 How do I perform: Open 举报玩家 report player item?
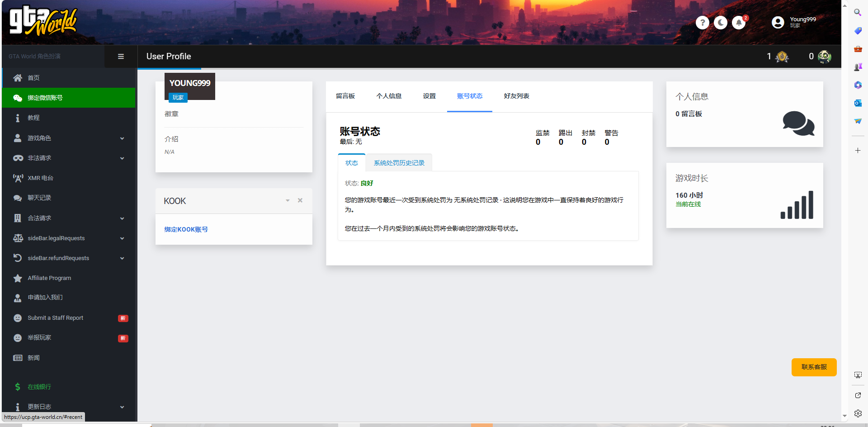click(69, 338)
